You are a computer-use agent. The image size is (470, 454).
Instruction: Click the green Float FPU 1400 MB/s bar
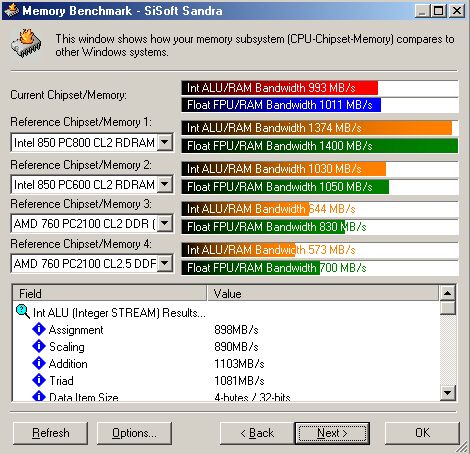320,146
